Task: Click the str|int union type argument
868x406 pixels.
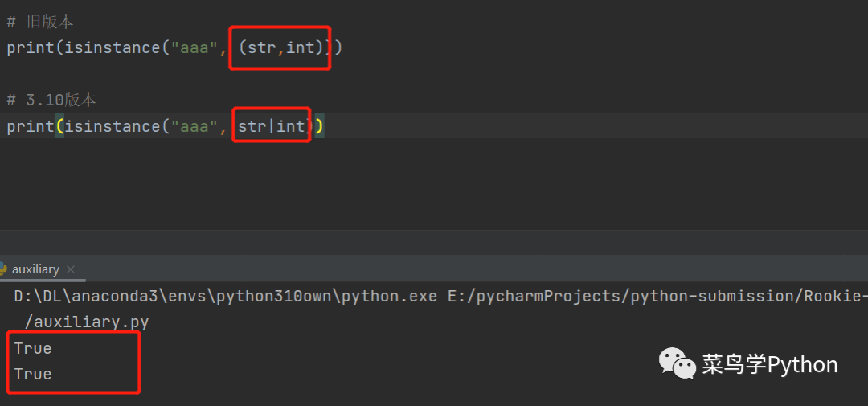Action: click(x=272, y=126)
